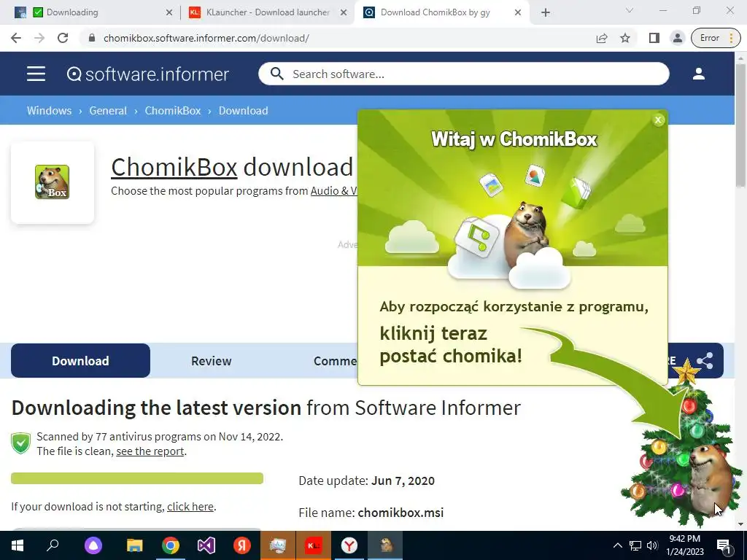Image resolution: width=747 pixels, height=560 pixels.
Task: Close the Downloading browser tab
Action: point(169,12)
